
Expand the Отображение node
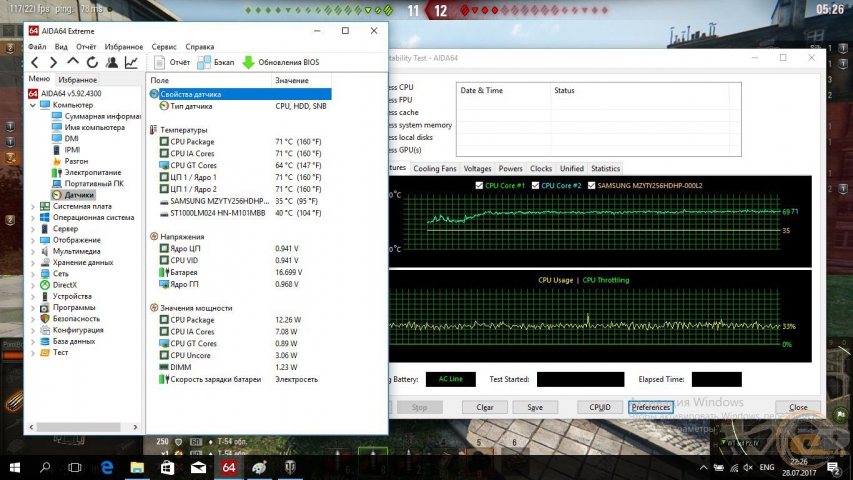[x=33, y=240]
